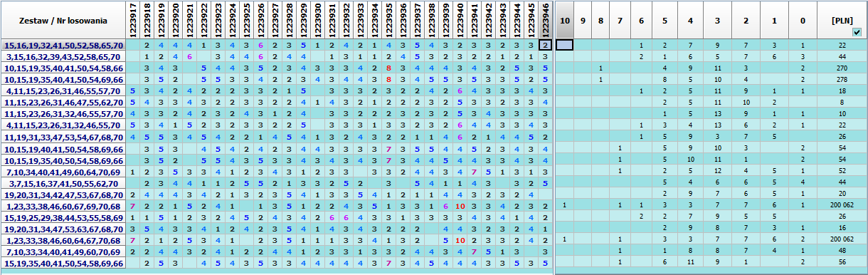868x275 pixels.
Task: Select the draw column header 1223940
Action: point(460,20)
